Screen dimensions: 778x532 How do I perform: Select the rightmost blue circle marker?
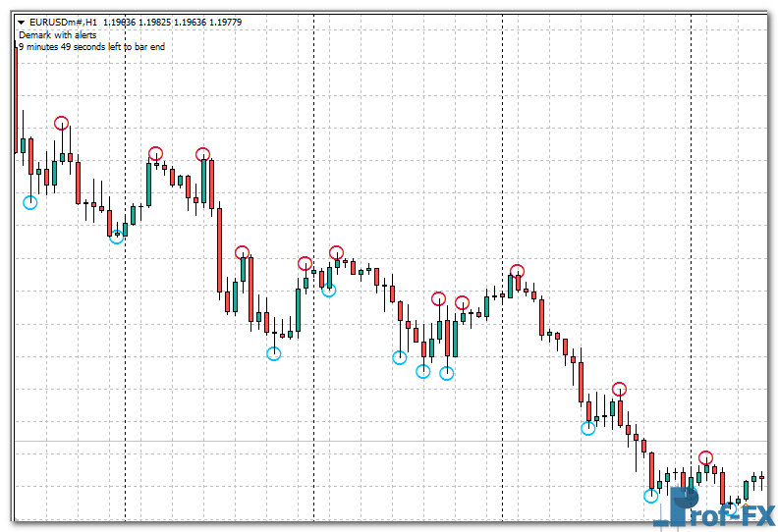click(x=650, y=496)
